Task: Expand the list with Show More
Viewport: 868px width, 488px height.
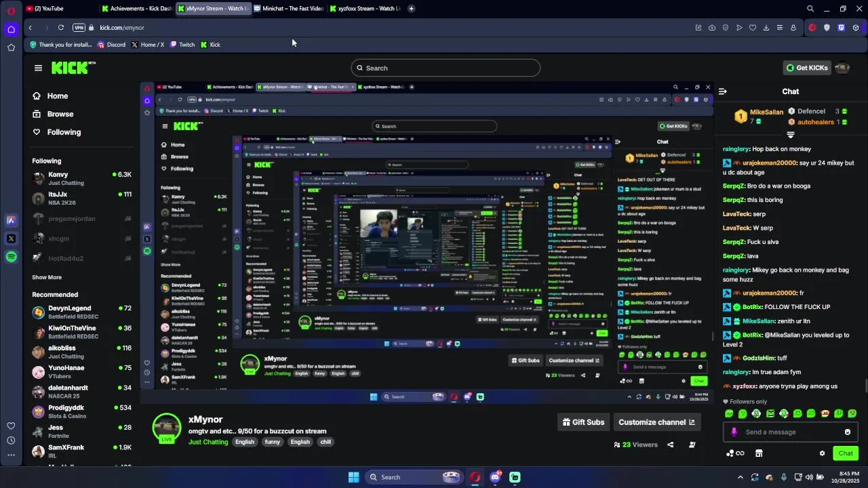Action: 47,277
